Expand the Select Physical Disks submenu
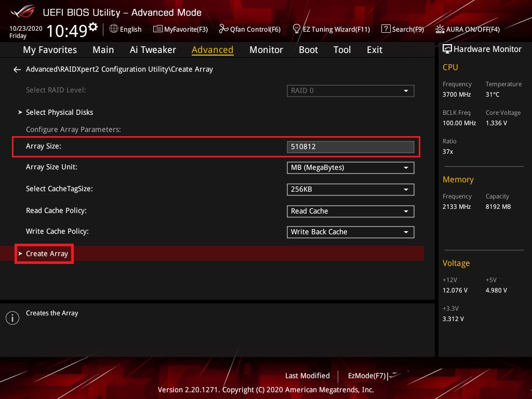532x399 pixels. point(59,112)
